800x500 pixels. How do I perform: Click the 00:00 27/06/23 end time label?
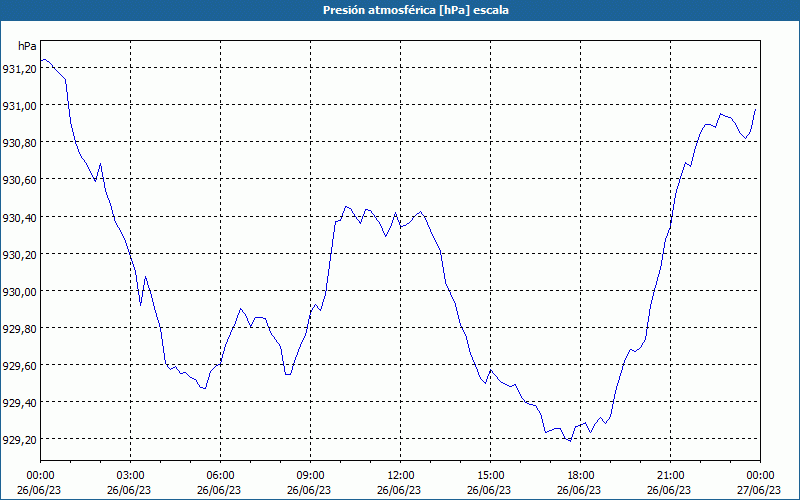(760, 483)
